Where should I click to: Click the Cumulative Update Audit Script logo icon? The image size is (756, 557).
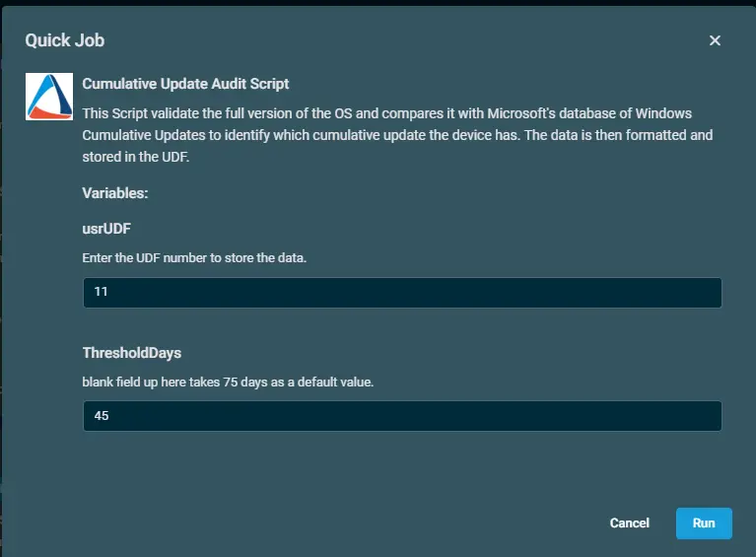pos(49,97)
